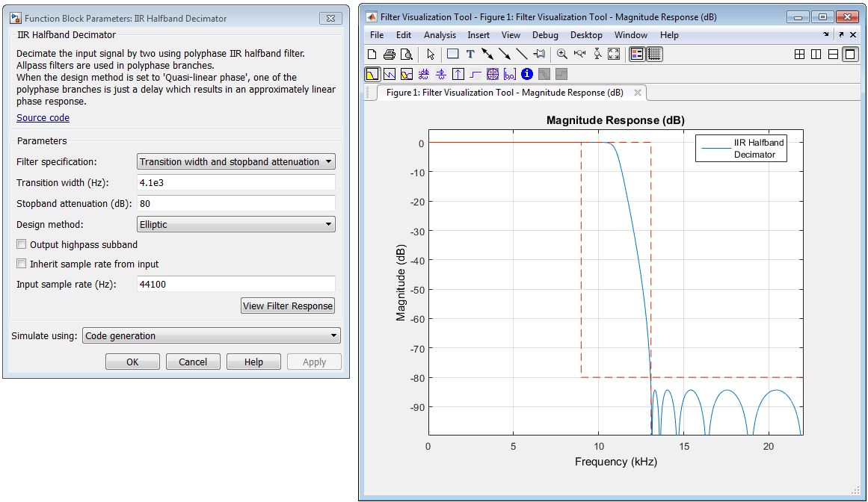Open the Source code link
Image resolution: width=868 pixels, height=502 pixels.
[x=43, y=118]
